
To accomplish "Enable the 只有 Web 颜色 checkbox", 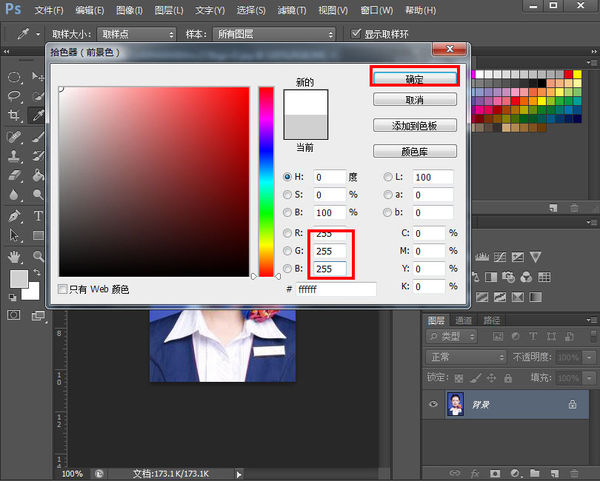I will (64, 289).
